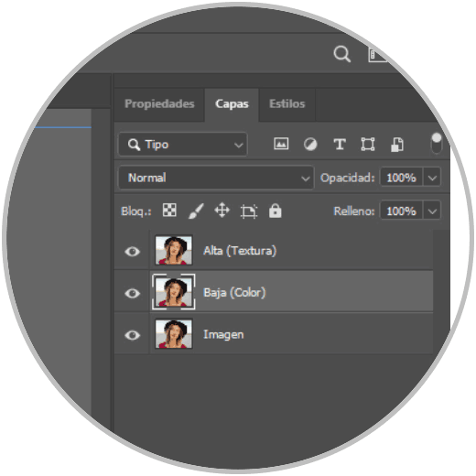Lock position move-arrows icon
Viewport: 476px width, 476px height.
click(x=222, y=211)
